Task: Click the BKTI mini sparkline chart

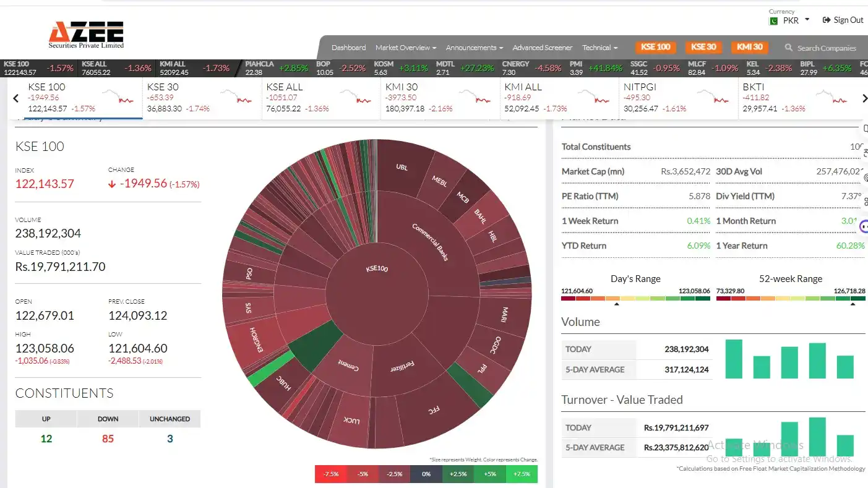Action: click(x=831, y=96)
